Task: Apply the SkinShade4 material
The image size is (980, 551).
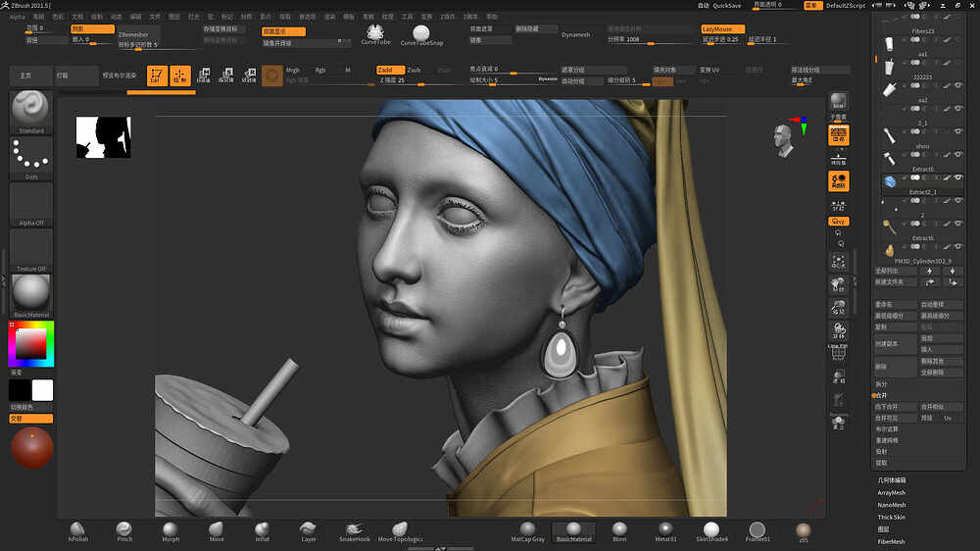Action: point(711,531)
